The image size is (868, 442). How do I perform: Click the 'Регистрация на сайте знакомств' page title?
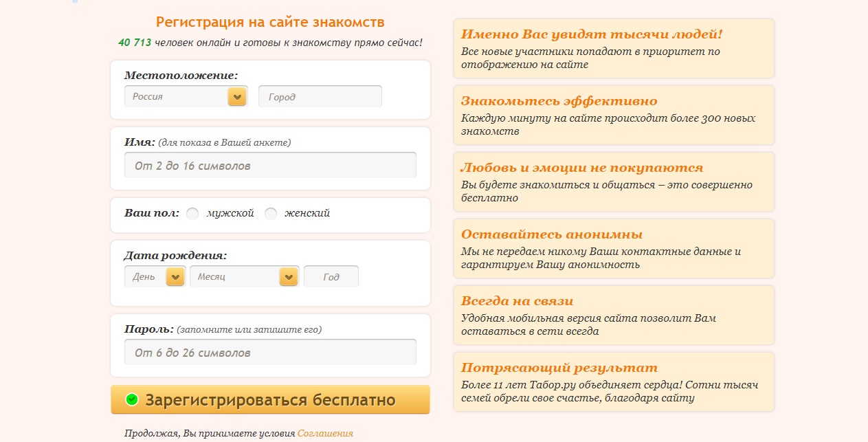pyautogui.click(x=270, y=22)
